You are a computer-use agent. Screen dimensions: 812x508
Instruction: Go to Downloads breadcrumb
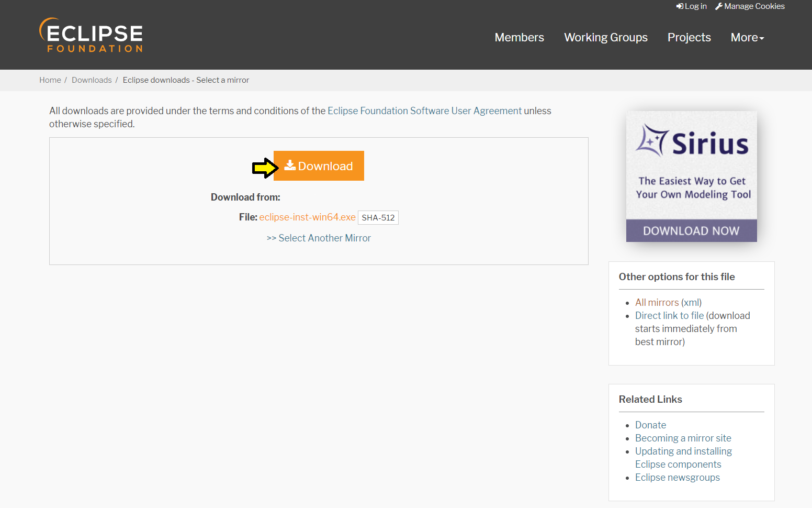[x=92, y=80]
